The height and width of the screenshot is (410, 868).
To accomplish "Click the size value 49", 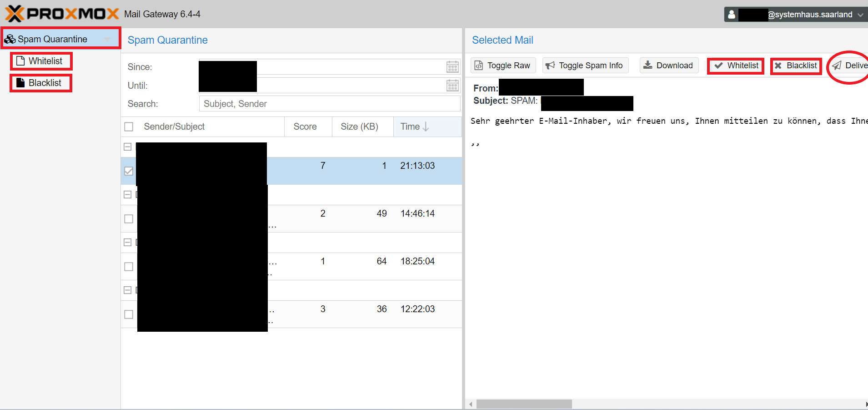I will click(381, 213).
